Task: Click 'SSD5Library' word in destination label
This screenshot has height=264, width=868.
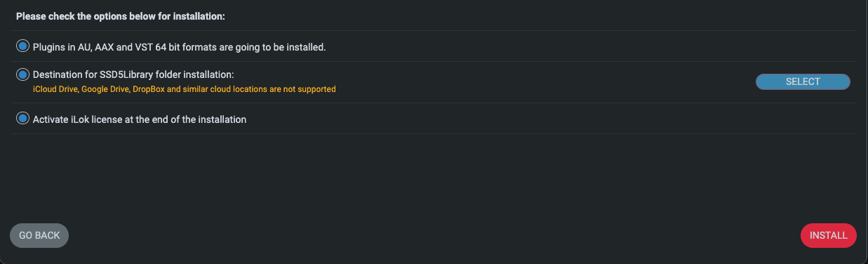Action: pyautogui.click(x=116, y=74)
